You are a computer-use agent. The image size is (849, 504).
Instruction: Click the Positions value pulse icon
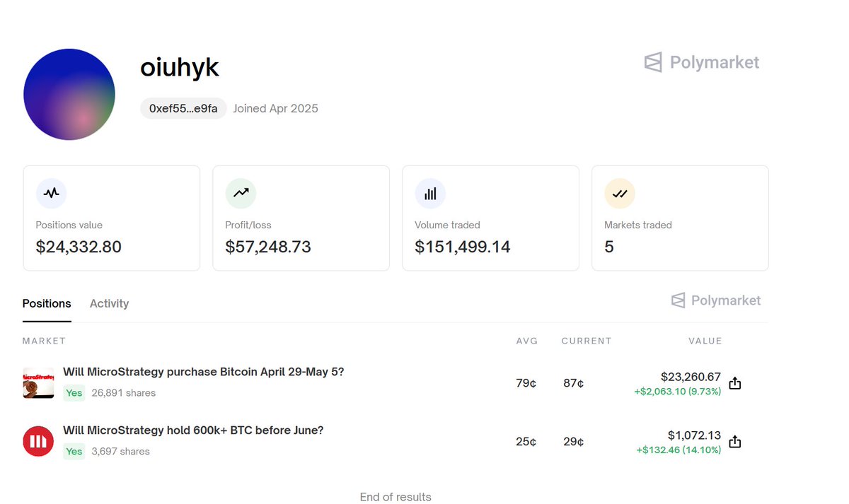click(51, 193)
